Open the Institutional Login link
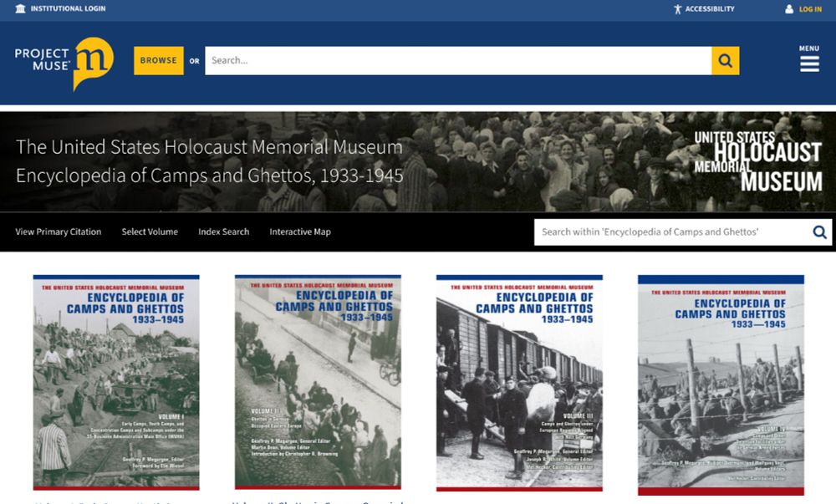Viewport: 836px width, 504px height. click(x=68, y=8)
